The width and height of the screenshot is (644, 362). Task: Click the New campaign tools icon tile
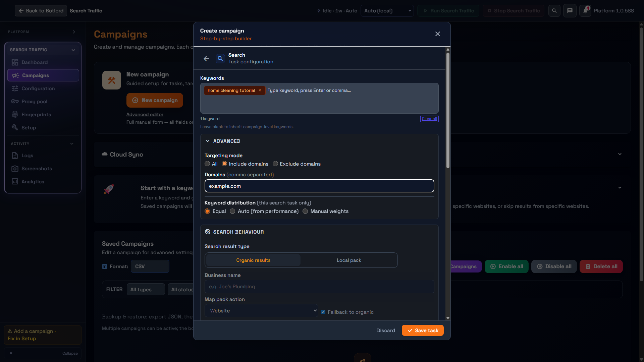point(112,80)
